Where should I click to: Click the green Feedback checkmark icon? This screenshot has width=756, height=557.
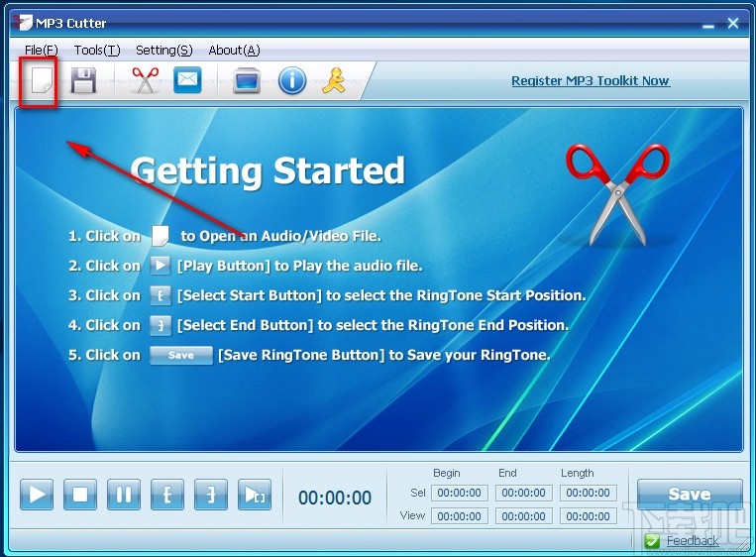(652, 541)
